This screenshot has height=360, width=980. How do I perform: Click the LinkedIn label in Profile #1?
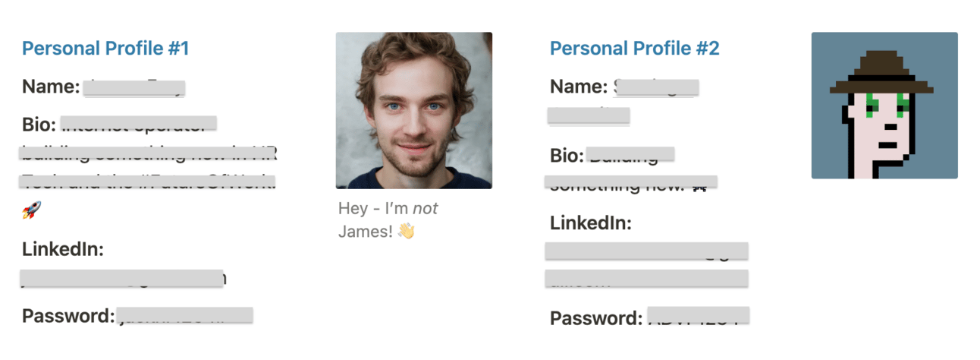pos(63,249)
